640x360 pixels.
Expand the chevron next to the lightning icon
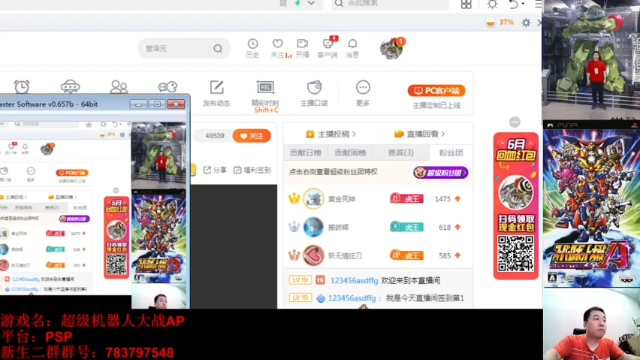[x=311, y=3]
